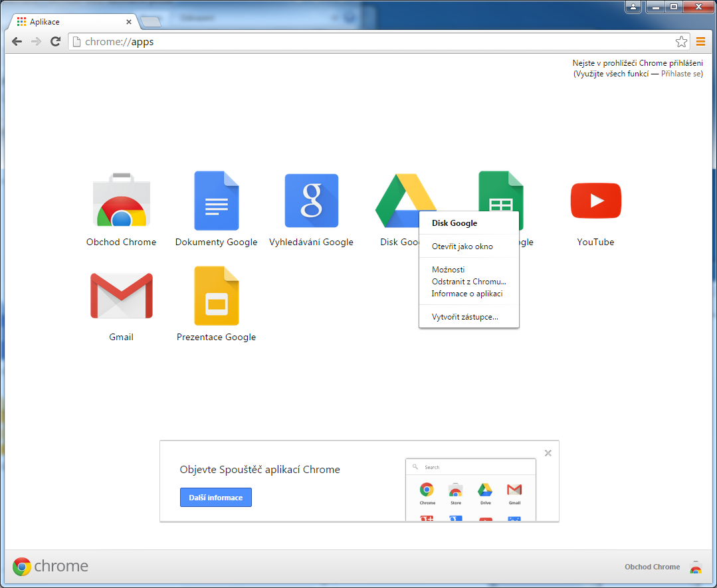This screenshot has height=588, width=717.
Task: Go back with the browser back arrow
Action: 17,42
